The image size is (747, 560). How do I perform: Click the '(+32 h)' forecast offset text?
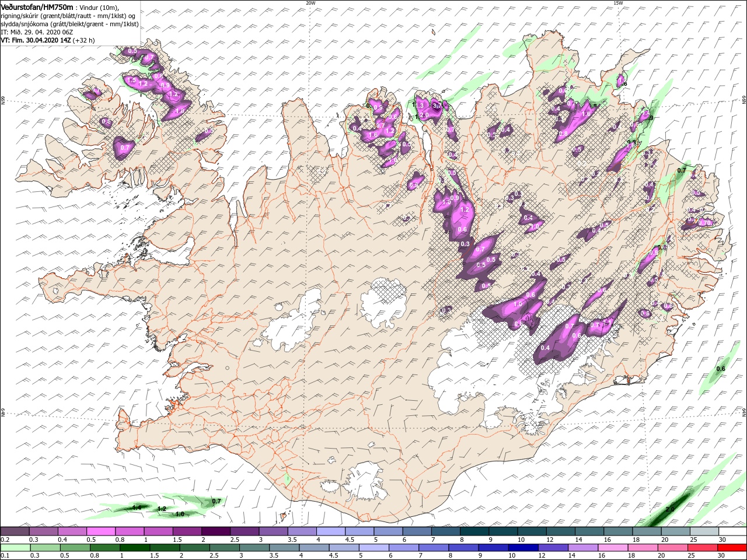(x=84, y=40)
